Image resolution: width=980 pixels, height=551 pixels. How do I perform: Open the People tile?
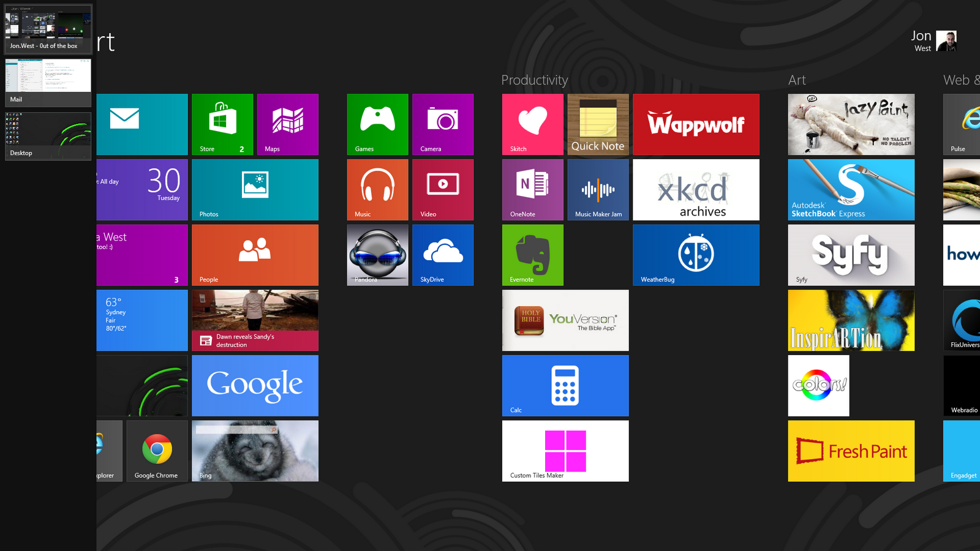point(255,255)
